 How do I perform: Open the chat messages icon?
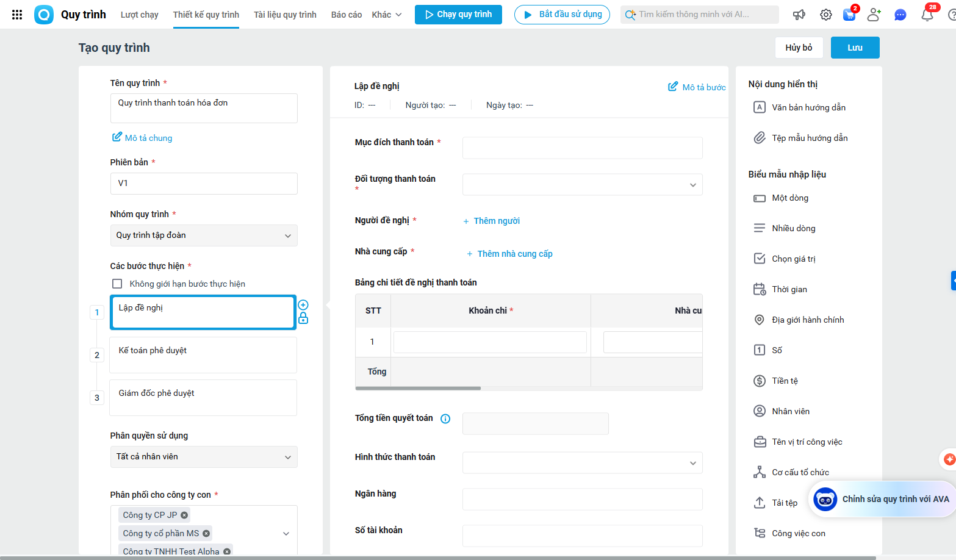(900, 15)
